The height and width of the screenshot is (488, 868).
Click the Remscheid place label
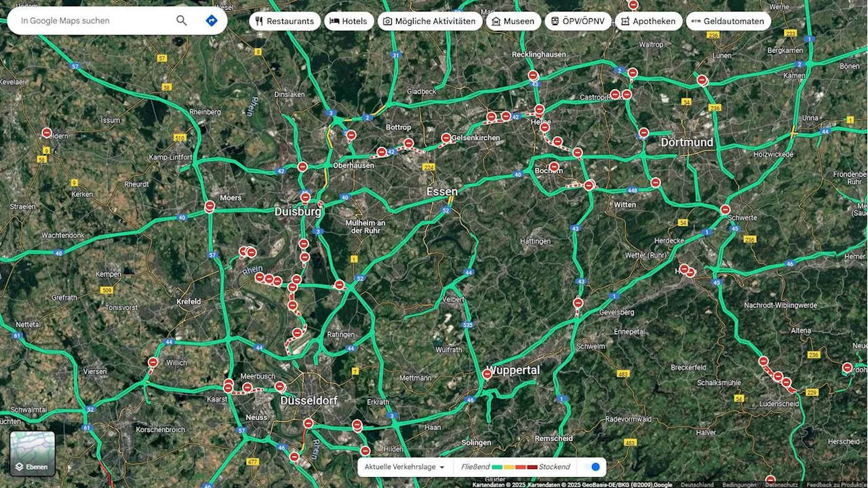pyautogui.click(x=553, y=439)
